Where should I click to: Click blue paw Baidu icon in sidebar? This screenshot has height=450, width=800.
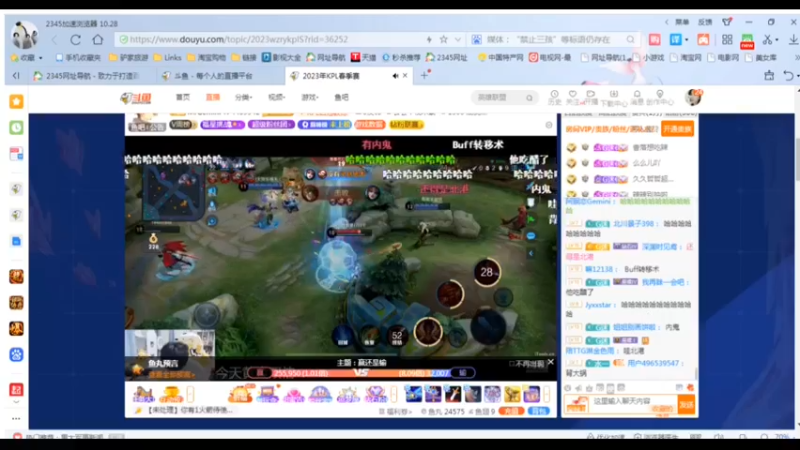pos(16,355)
